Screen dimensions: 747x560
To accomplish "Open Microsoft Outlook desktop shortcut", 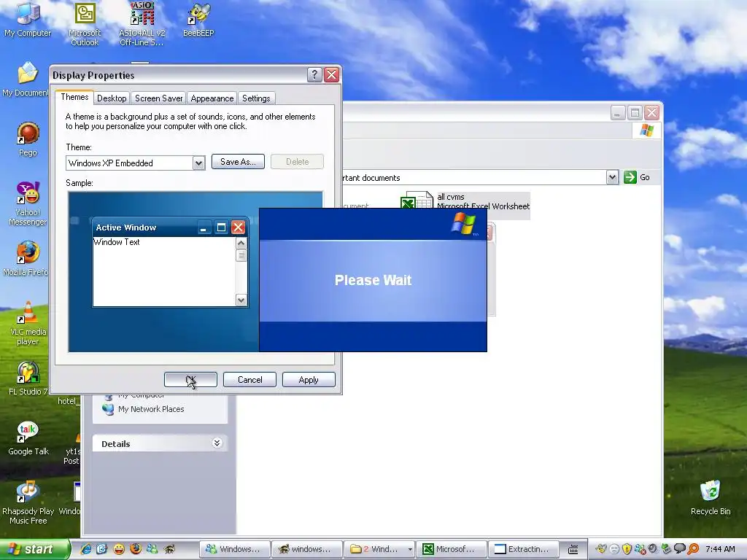I will tap(85, 24).
